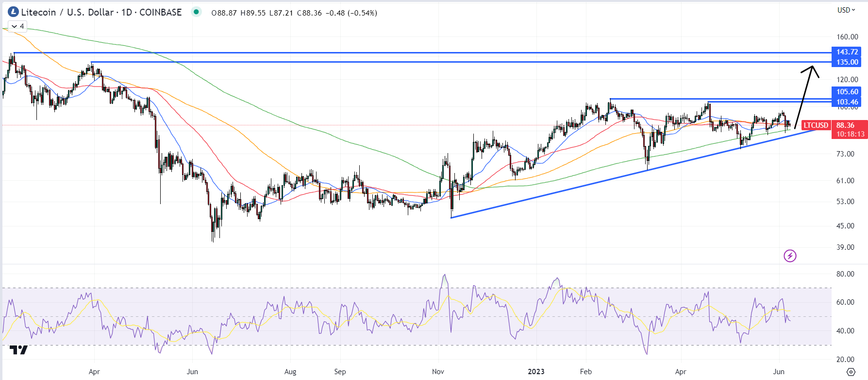Screen dimensions: 868x380
Task: Click the Feb label on time axis
Action: point(586,372)
